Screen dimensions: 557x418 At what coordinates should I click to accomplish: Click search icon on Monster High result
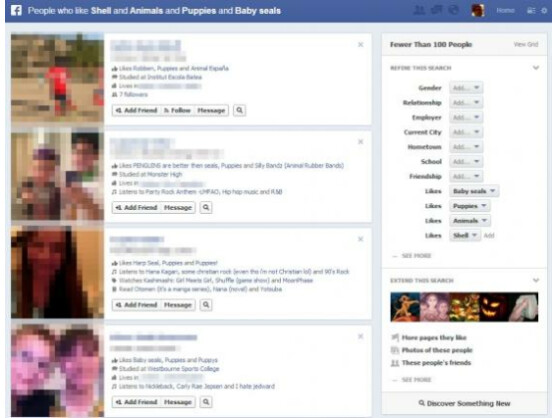tap(206, 208)
